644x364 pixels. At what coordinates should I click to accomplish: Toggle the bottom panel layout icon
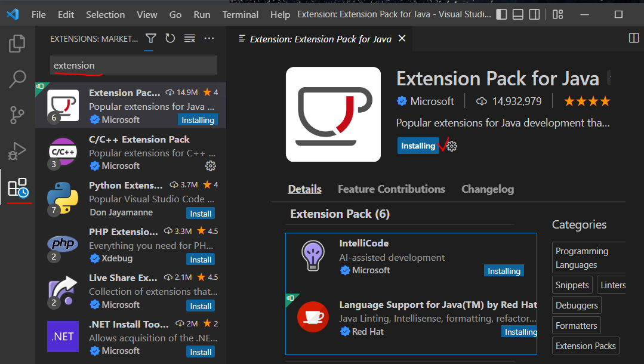[x=518, y=14]
